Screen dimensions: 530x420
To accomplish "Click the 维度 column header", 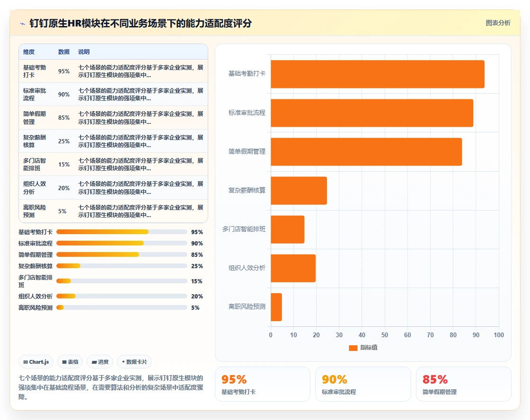I will click(29, 52).
